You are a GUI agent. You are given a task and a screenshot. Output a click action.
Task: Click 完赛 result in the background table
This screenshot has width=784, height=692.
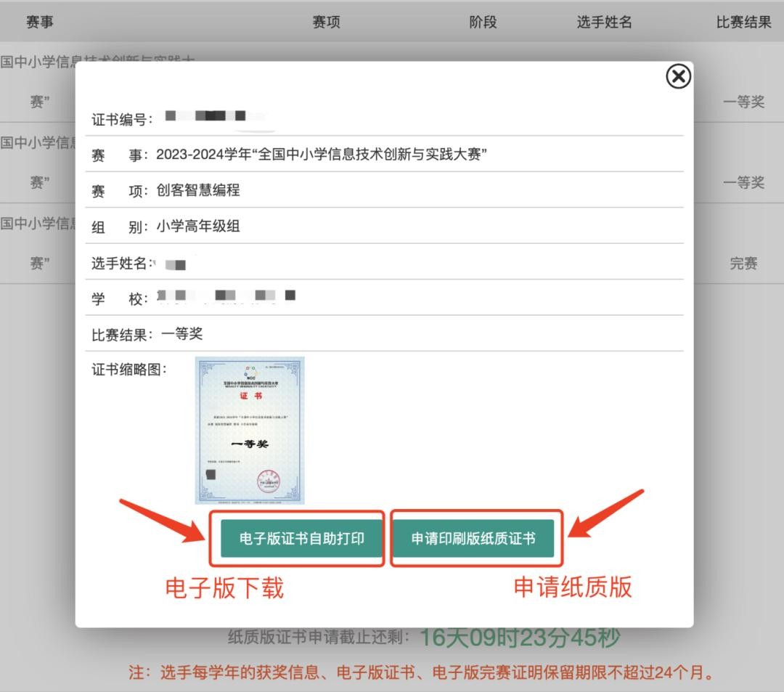(743, 264)
